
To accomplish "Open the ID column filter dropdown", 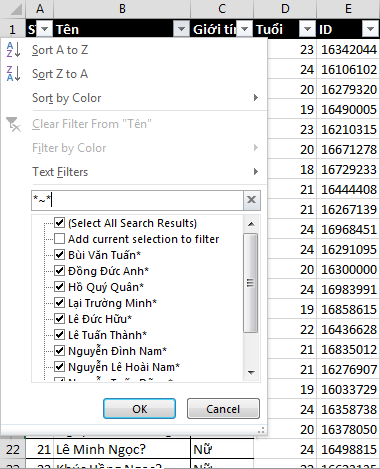I will click(370, 29).
